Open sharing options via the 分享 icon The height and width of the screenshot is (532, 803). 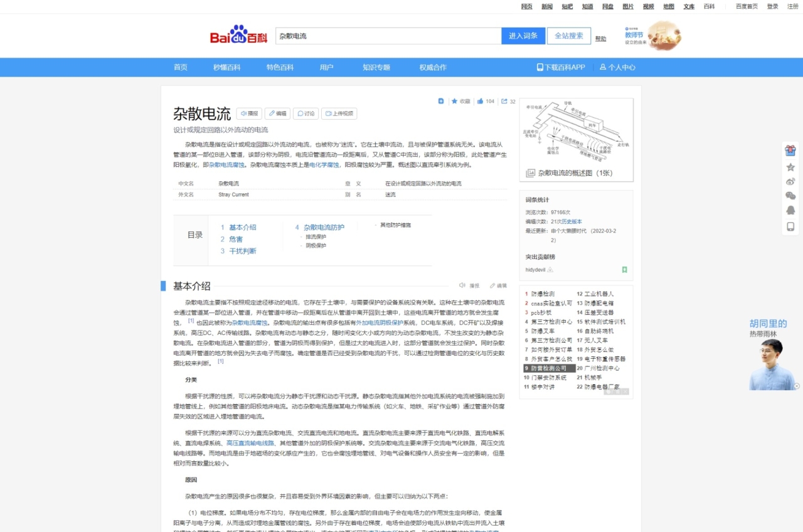pyautogui.click(x=506, y=101)
